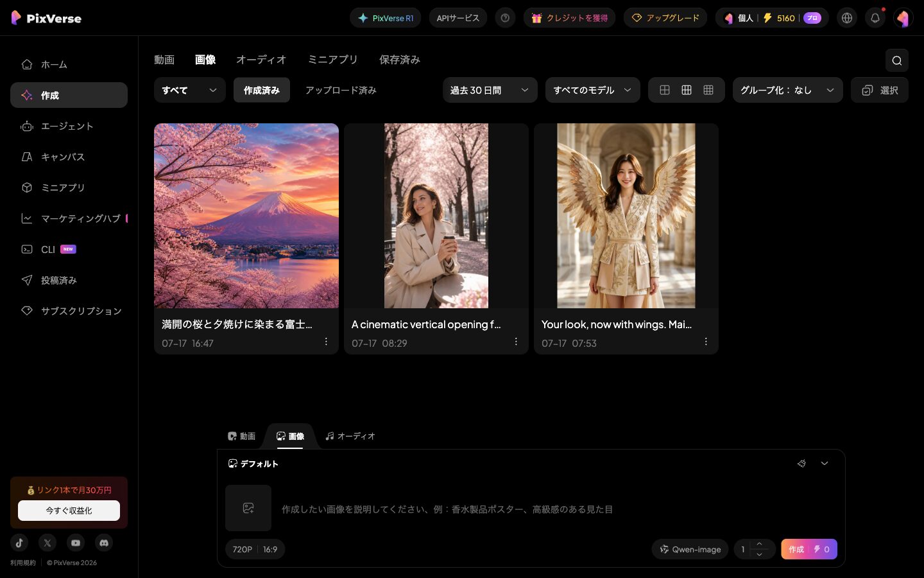Select the 作成済み filter

pos(262,90)
